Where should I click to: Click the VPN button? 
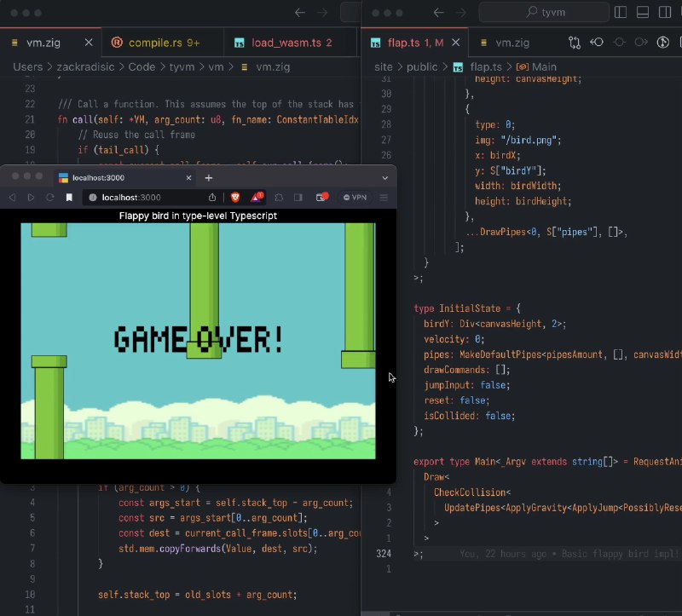355,198
